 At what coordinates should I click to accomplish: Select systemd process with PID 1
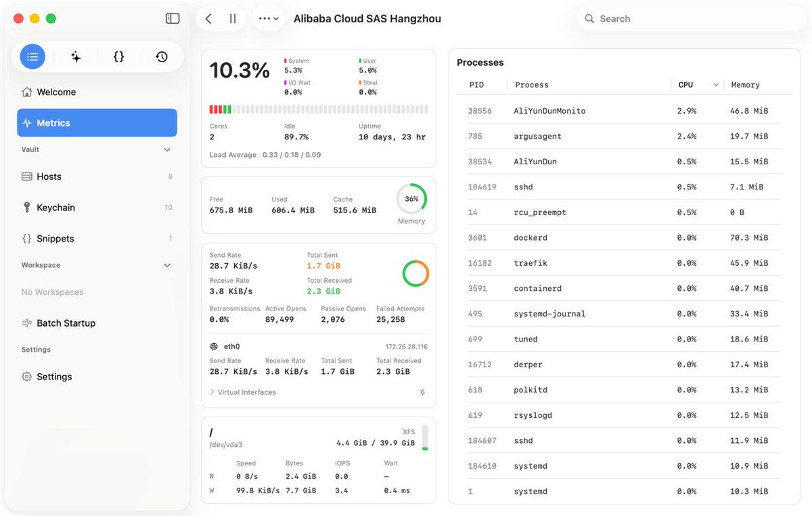623,491
